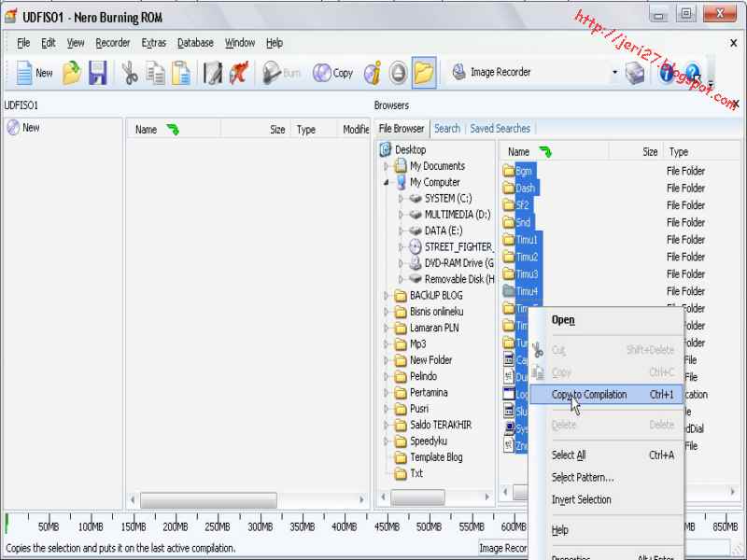Select the File Browser tab
Viewport: 747px width, 560px height.
click(x=402, y=129)
